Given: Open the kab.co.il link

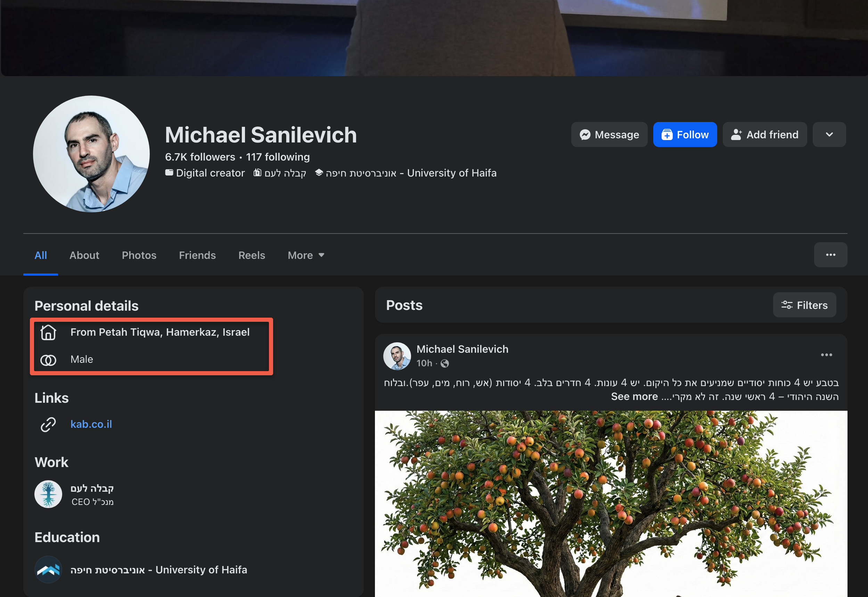Looking at the screenshot, I should [91, 424].
